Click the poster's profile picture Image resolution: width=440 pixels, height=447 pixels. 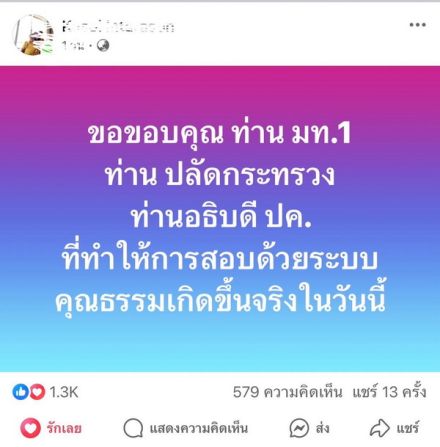pyautogui.click(x=33, y=34)
